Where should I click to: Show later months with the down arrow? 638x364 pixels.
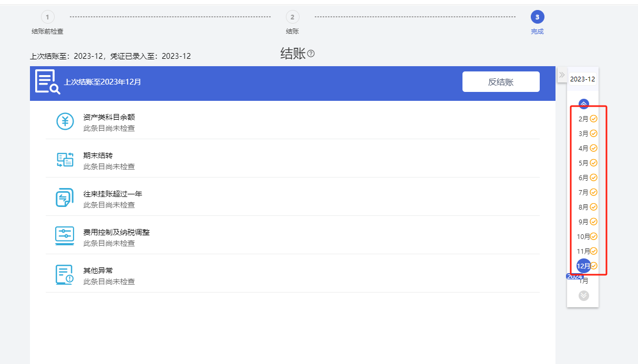coord(584,295)
